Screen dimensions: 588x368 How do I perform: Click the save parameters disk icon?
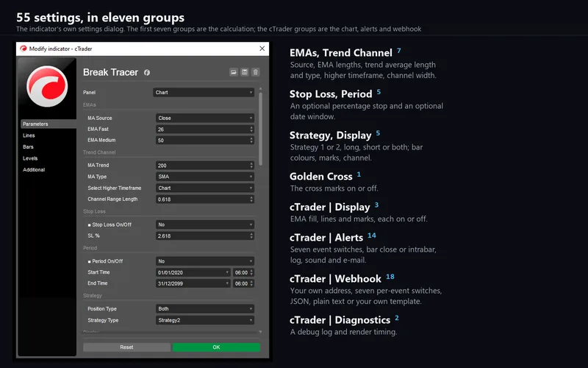(x=245, y=72)
